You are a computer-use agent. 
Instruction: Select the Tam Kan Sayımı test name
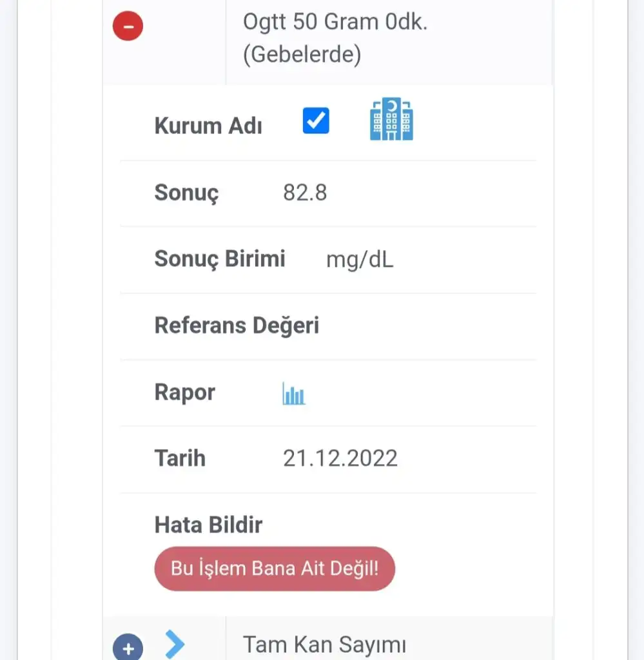[324, 644]
